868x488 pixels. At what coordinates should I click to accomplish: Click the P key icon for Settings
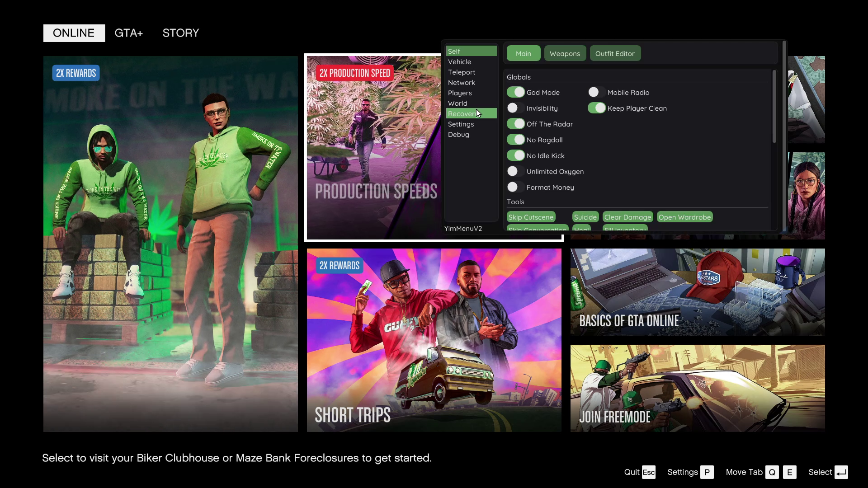point(707,472)
